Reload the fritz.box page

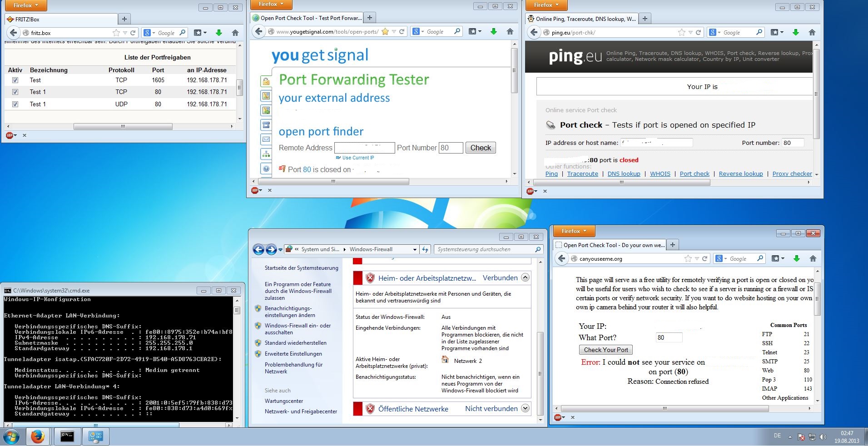click(133, 33)
